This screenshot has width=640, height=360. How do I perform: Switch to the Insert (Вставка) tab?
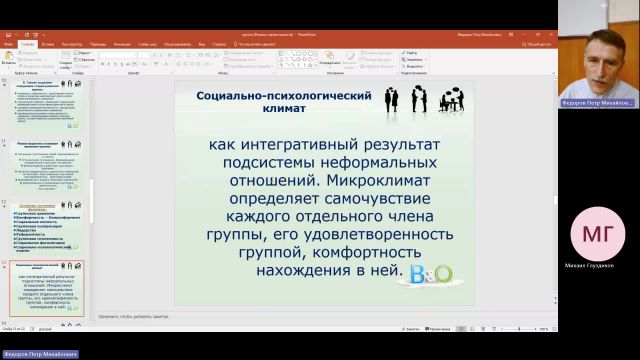[x=48, y=44]
